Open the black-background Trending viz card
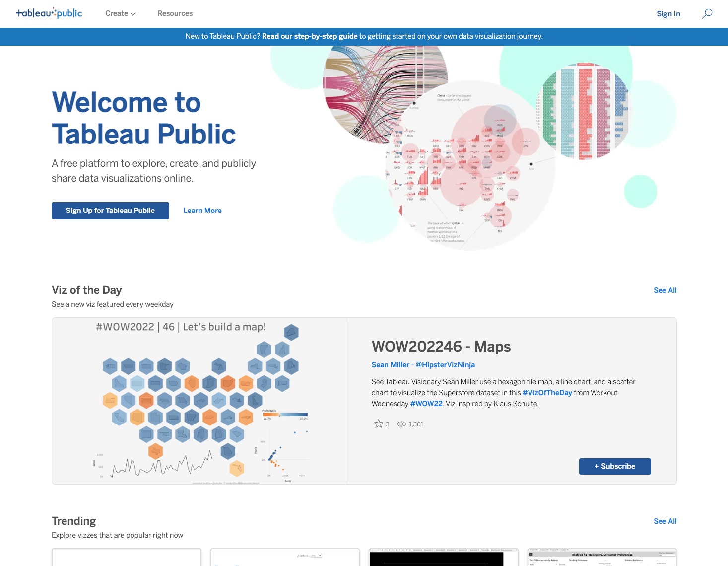 tap(444, 557)
